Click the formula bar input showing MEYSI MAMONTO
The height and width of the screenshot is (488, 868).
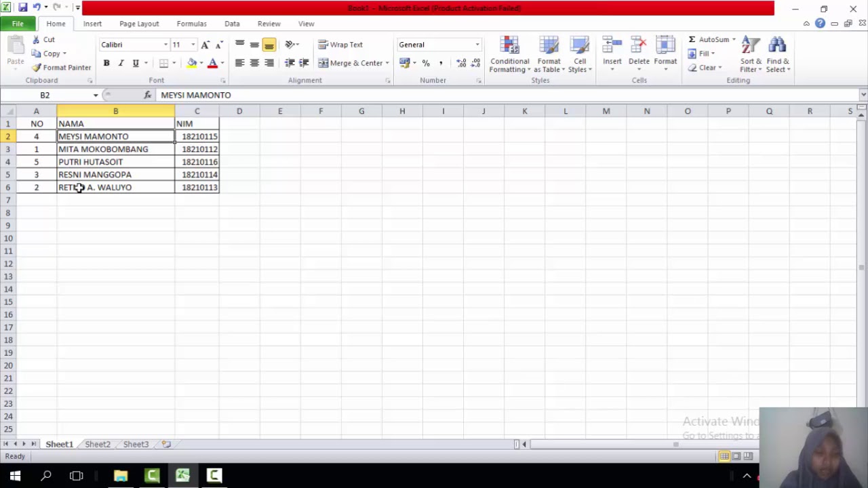pyautogui.click(x=509, y=95)
